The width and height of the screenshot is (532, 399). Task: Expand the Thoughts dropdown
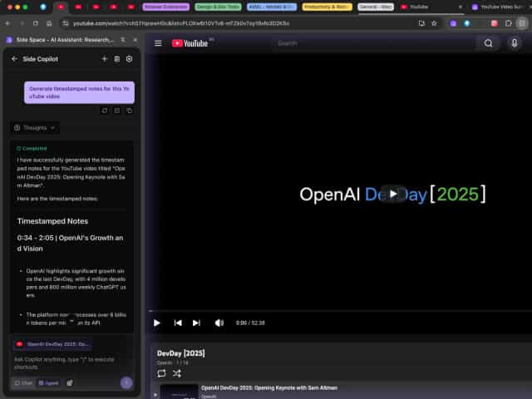coord(35,128)
